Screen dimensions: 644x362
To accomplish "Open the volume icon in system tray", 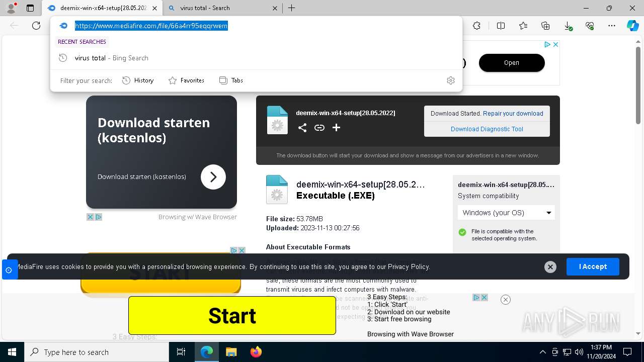I will 579,352.
